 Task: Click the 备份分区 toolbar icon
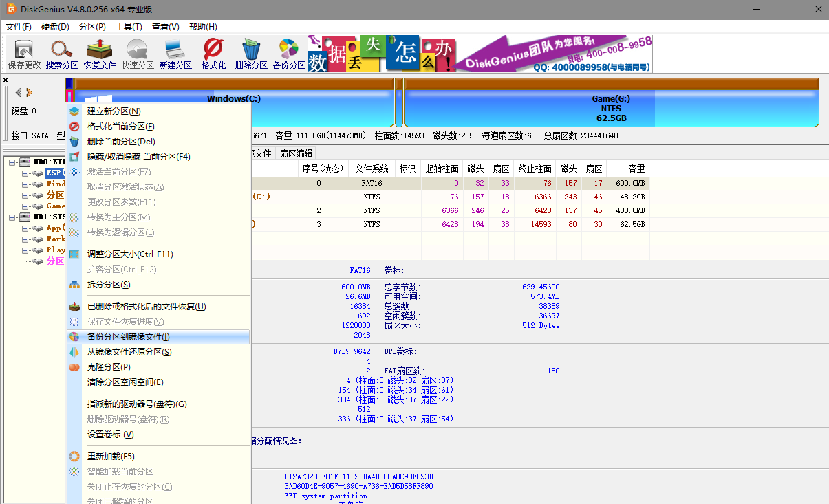pos(289,54)
